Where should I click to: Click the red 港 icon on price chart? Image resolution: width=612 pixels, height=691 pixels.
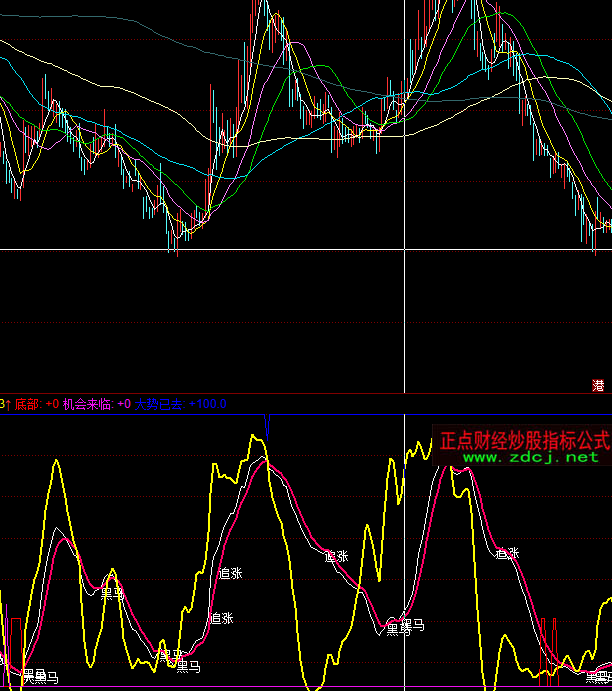598,385
